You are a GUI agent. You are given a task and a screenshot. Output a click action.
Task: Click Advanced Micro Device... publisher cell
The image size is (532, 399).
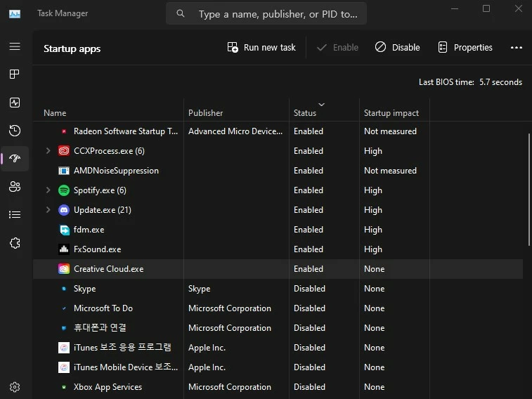click(235, 131)
